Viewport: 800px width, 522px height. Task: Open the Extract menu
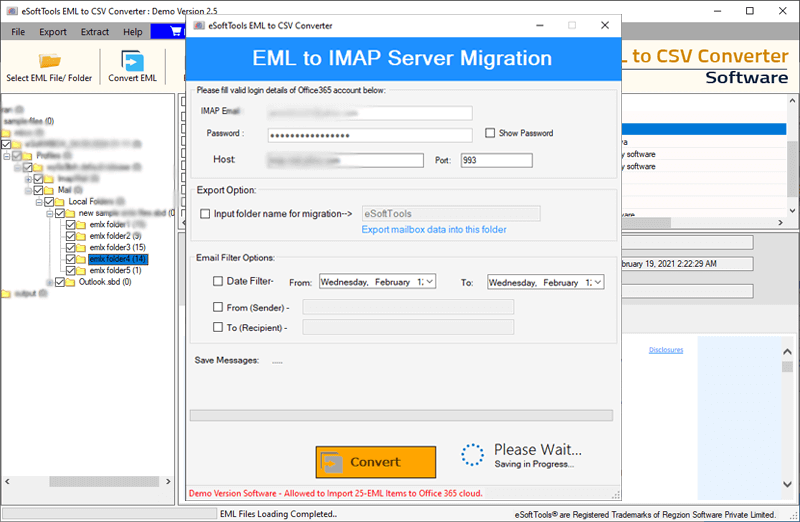[94, 32]
